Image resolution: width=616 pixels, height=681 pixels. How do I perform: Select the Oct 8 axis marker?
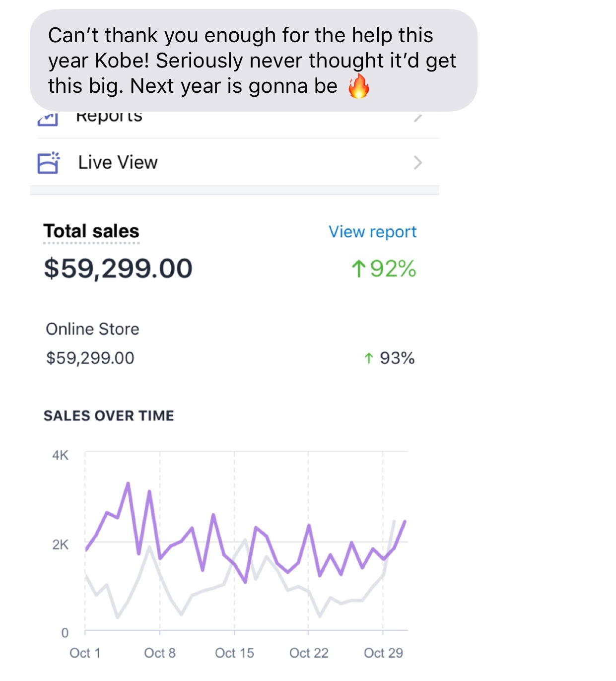[160, 653]
